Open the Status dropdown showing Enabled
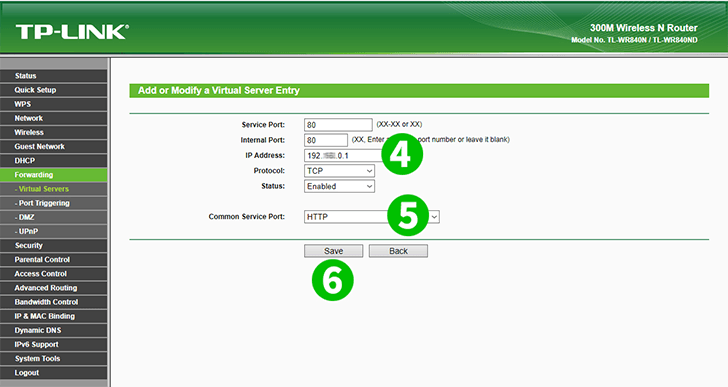728x387 pixels. [x=339, y=186]
